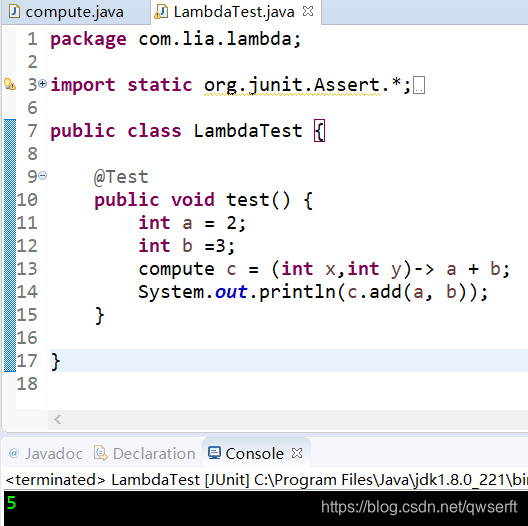This screenshot has width=528, height=526.
Task: Collapse the test method at line 9
Action: pos(42,175)
